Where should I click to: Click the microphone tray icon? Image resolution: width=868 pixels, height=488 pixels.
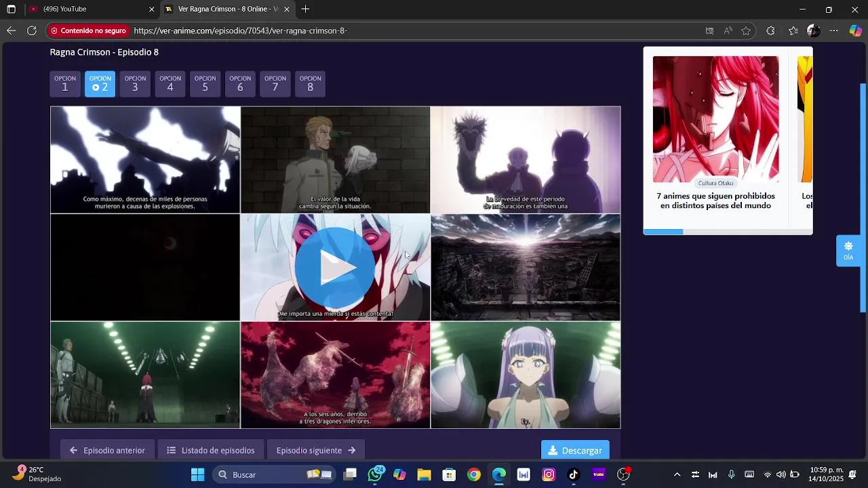tap(732, 474)
